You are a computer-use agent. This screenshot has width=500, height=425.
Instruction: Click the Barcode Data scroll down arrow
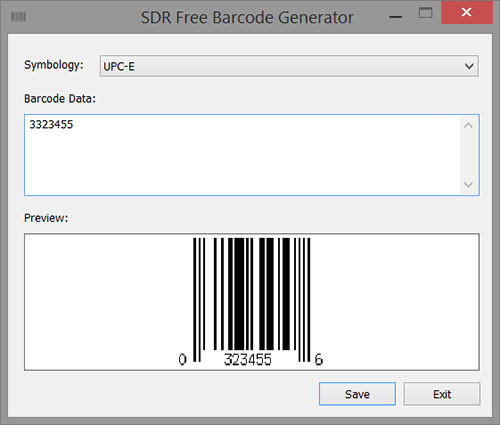pos(468,184)
